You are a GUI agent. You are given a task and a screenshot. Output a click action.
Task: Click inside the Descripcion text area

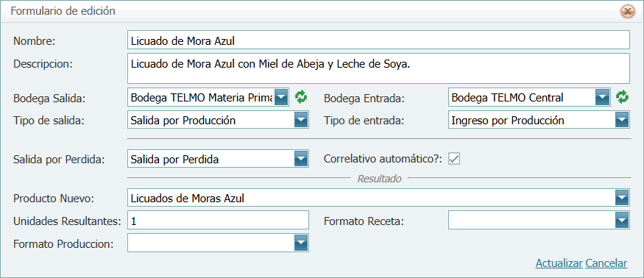[x=378, y=68]
